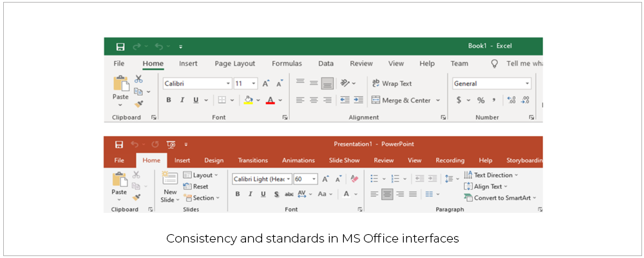Switch to Page Layout tab in Excel
The image size is (644, 258).
(x=235, y=64)
